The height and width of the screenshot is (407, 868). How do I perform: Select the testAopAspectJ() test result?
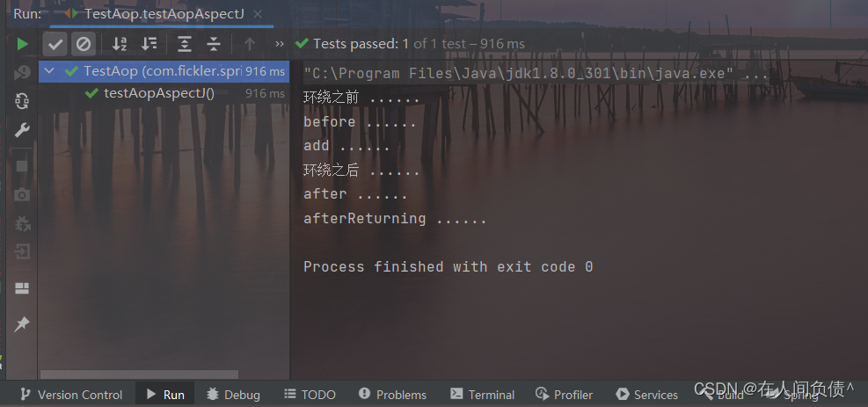[159, 93]
